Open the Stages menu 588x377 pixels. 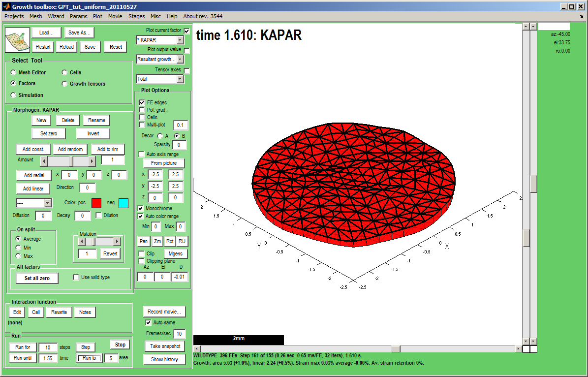(x=136, y=16)
